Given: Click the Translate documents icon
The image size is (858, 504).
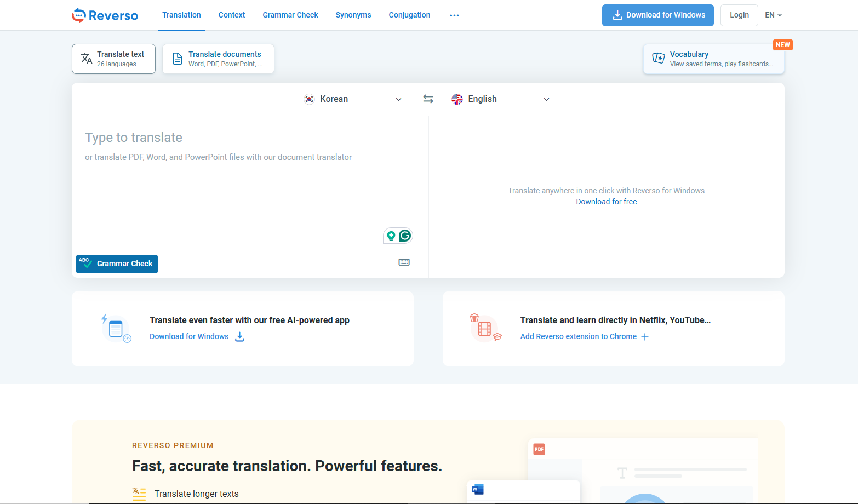Looking at the screenshot, I should click(177, 58).
